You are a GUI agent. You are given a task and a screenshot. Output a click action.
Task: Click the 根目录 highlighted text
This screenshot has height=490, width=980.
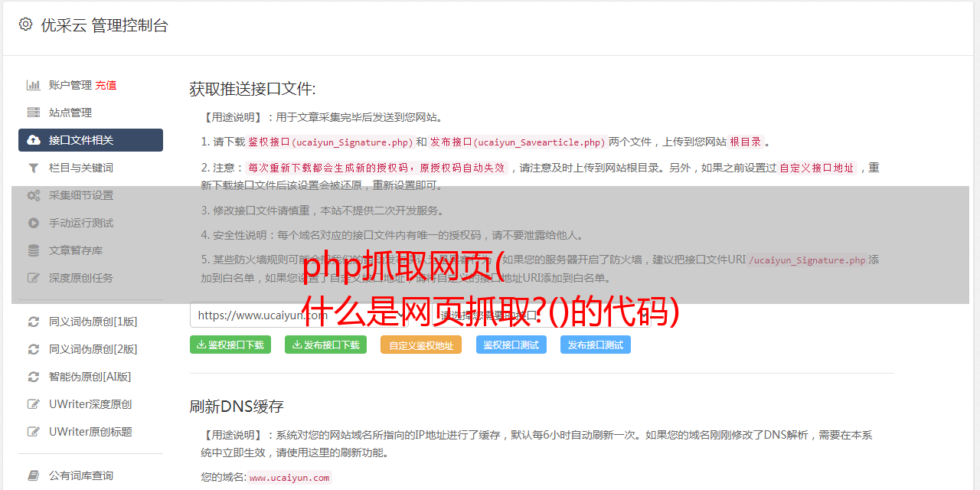(746, 142)
